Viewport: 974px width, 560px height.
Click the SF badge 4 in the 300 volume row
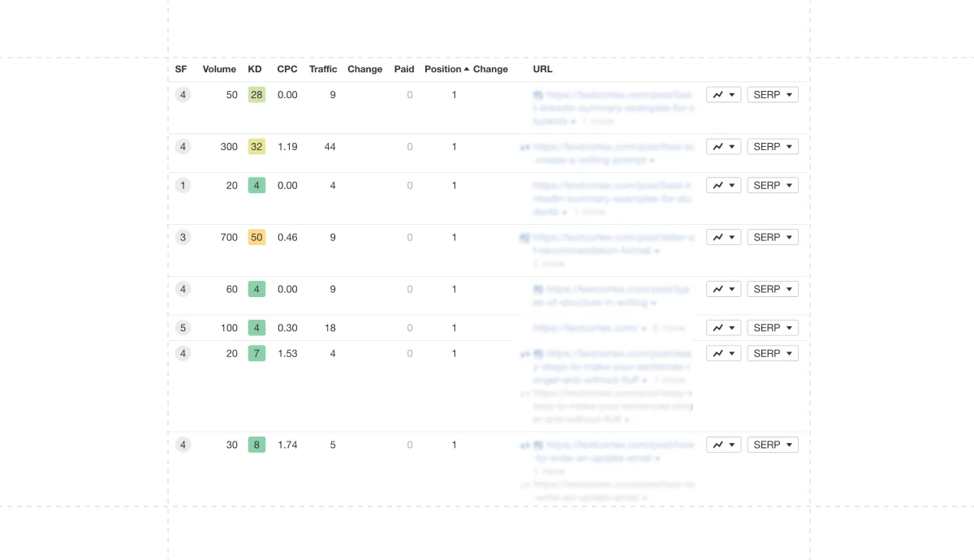coord(183,147)
